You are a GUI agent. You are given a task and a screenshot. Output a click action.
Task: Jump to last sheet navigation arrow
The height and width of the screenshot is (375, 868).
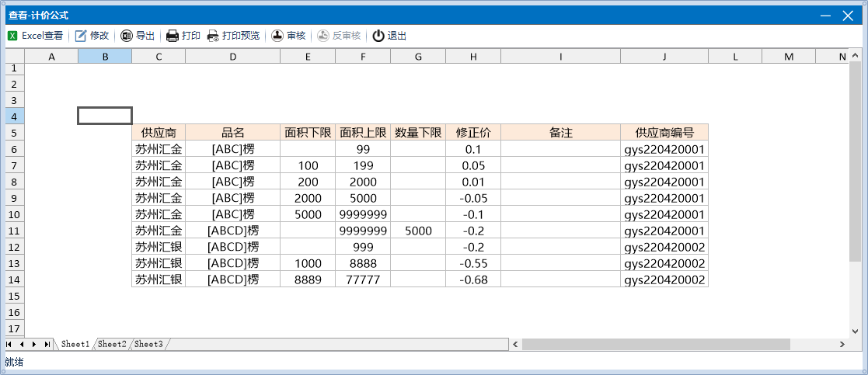click(x=47, y=344)
